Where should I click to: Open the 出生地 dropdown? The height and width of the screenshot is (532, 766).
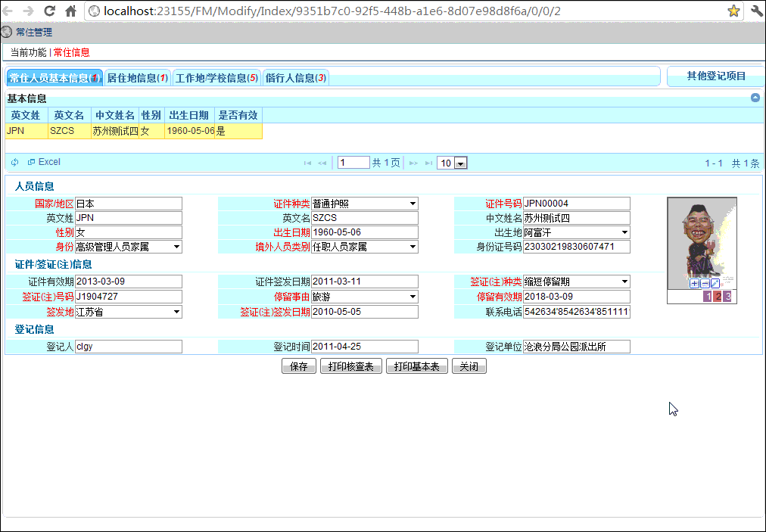pos(577,232)
